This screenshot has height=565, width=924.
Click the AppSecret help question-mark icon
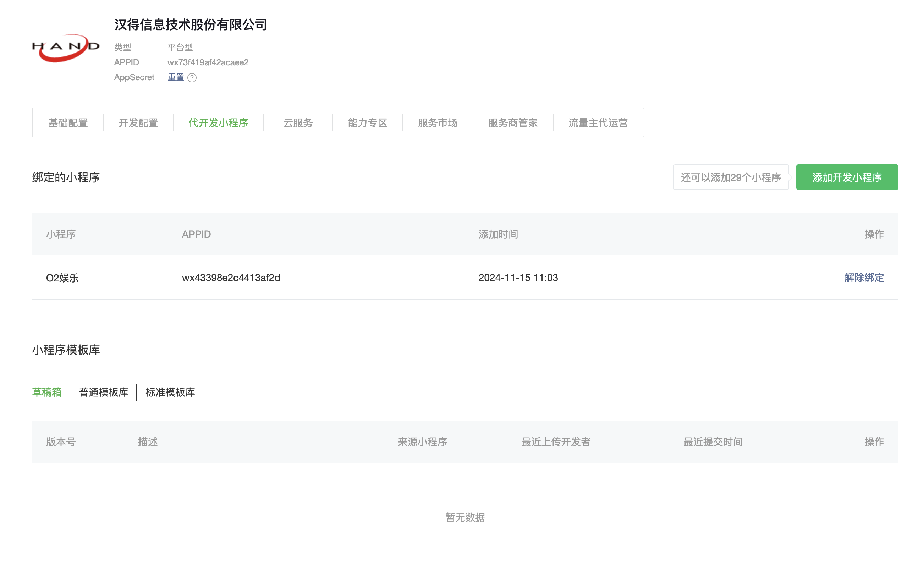pyautogui.click(x=192, y=78)
